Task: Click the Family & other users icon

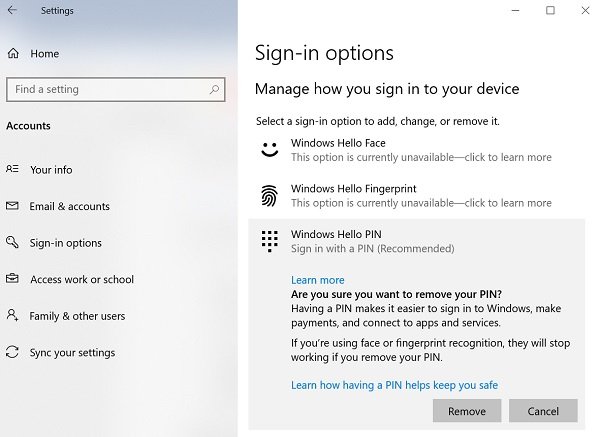Action: (12, 316)
